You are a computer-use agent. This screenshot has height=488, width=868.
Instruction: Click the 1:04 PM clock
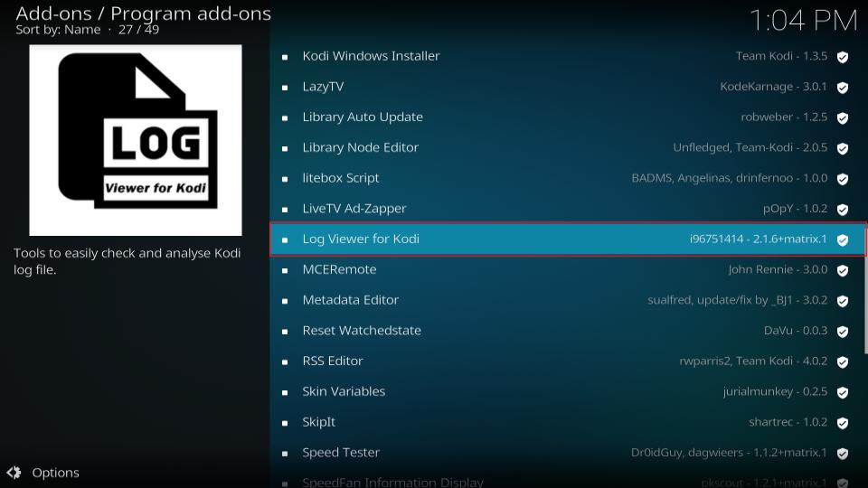tap(803, 21)
